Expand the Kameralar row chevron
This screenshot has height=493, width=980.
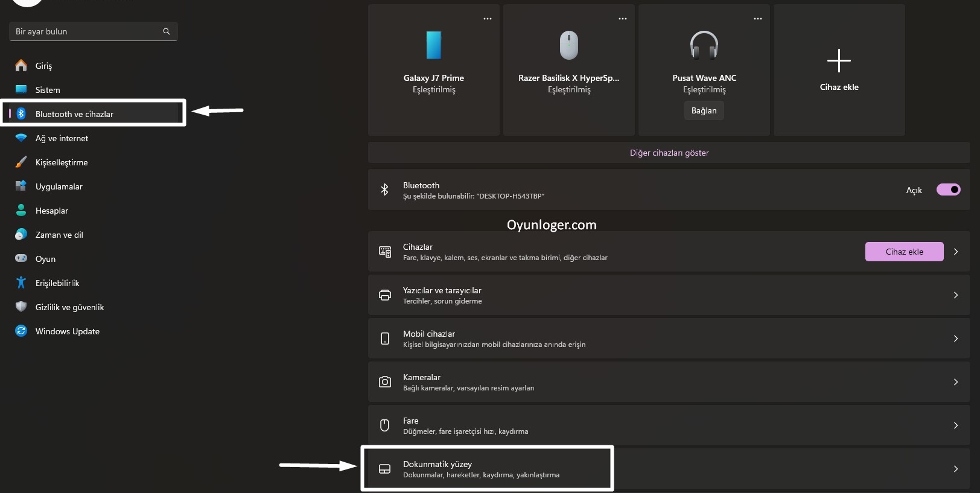pos(956,382)
